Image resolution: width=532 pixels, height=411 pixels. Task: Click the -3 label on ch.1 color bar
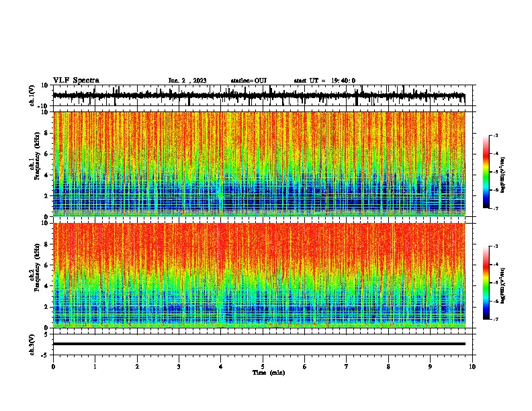pyautogui.click(x=495, y=135)
